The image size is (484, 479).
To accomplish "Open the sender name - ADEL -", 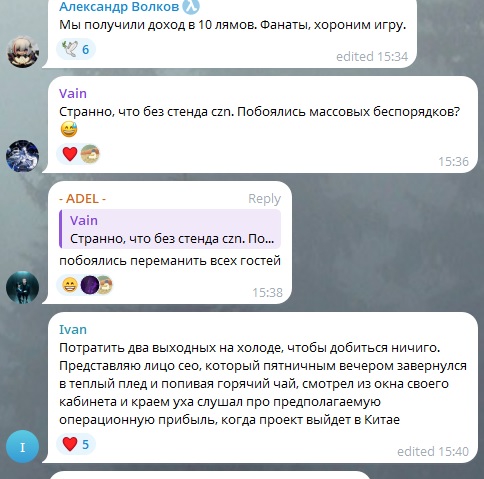I will 82,199.
